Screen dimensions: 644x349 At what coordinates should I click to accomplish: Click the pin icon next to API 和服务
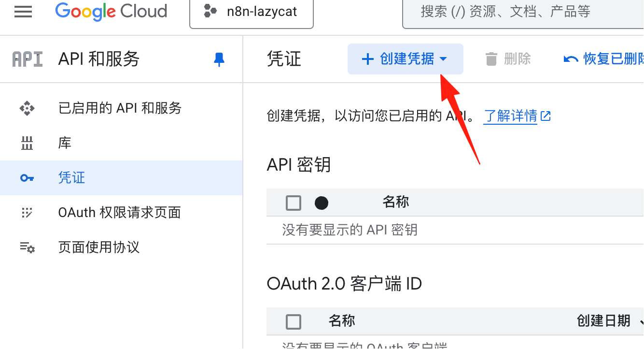pyautogui.click(x=219, y=59)
